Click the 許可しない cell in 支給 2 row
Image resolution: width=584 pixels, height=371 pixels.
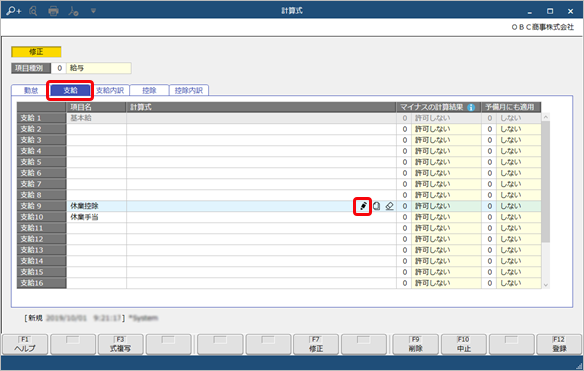click(446, 129)
